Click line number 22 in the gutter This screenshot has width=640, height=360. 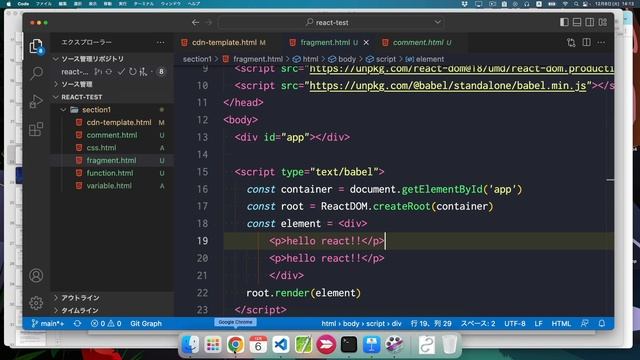(202, 293)
